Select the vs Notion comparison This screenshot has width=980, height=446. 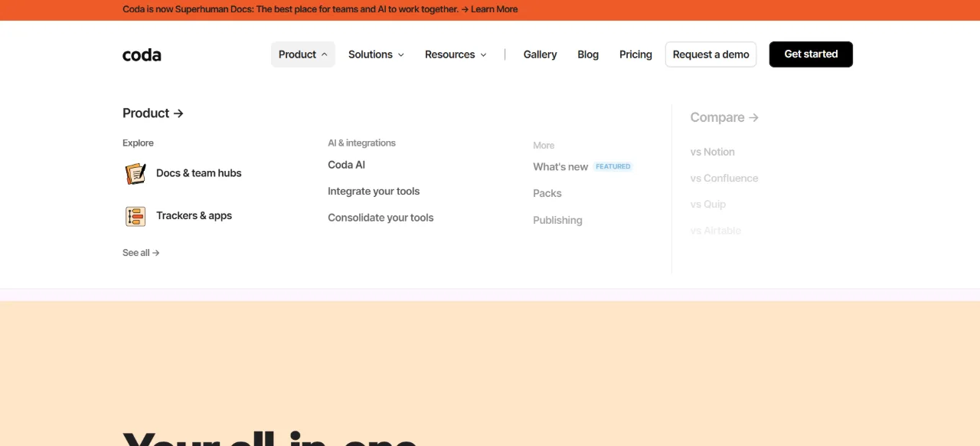712,152
